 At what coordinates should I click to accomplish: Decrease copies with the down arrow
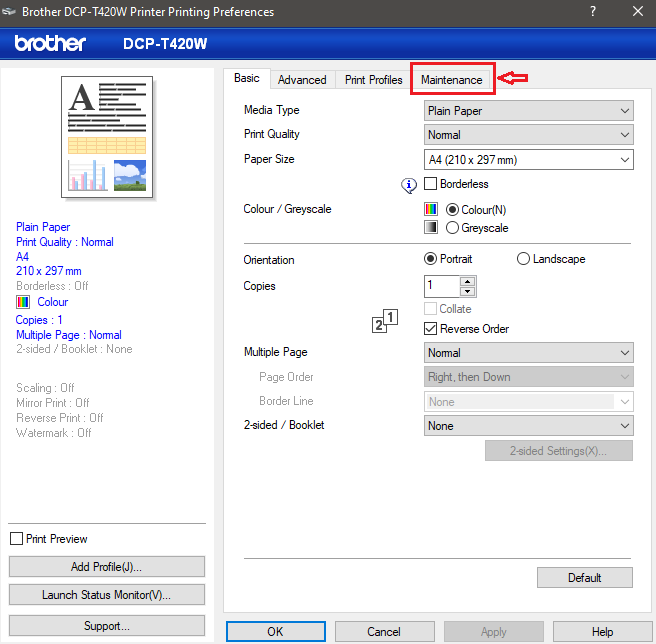pos(467,291)
